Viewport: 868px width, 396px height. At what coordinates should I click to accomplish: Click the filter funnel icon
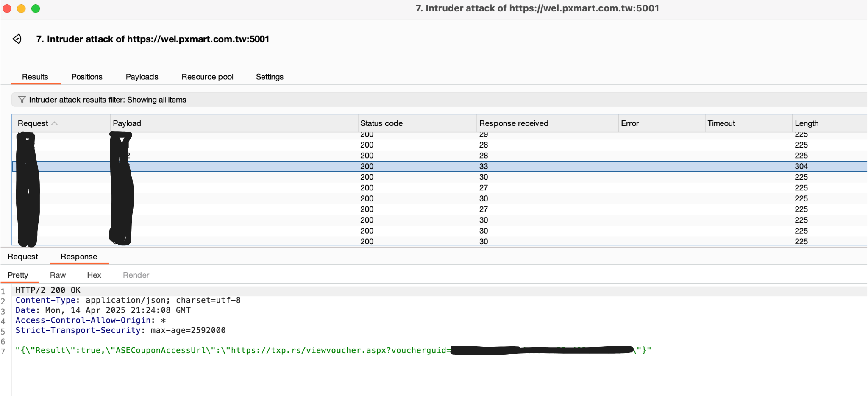[22, 100]
